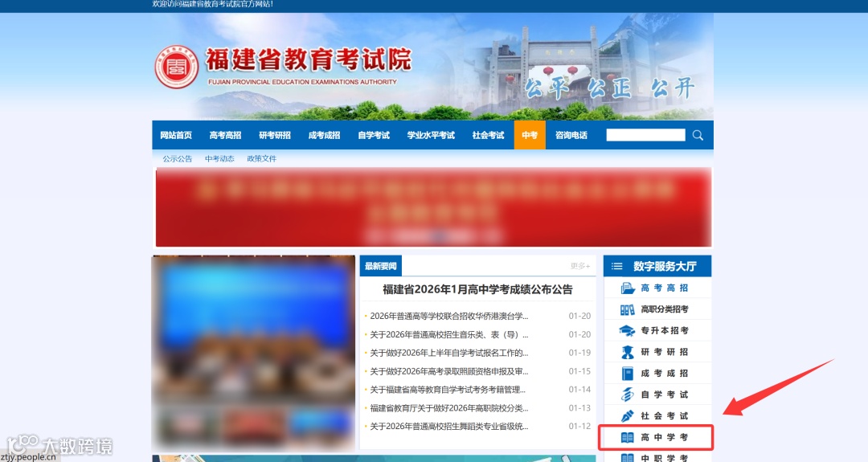The image size is (868, 462).
Task: Open the 成考成招 navigation menu
Action: pyautogui.click(x=324, y=135)
